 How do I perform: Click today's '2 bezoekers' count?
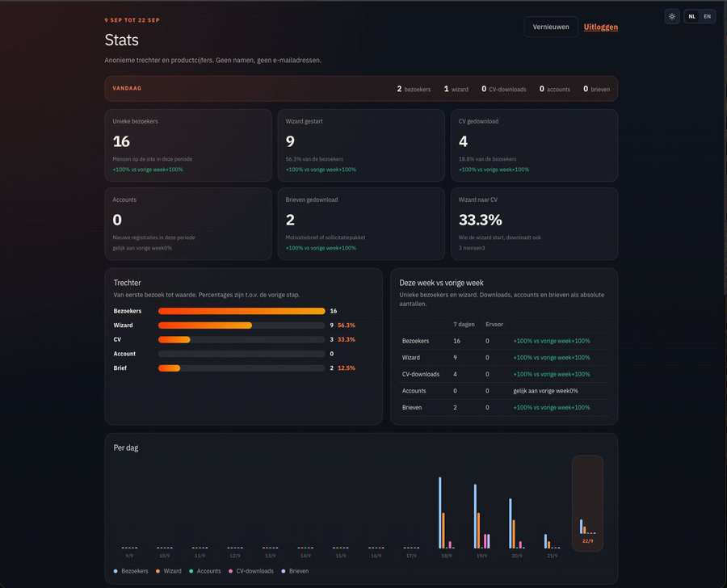coord(414,89)
